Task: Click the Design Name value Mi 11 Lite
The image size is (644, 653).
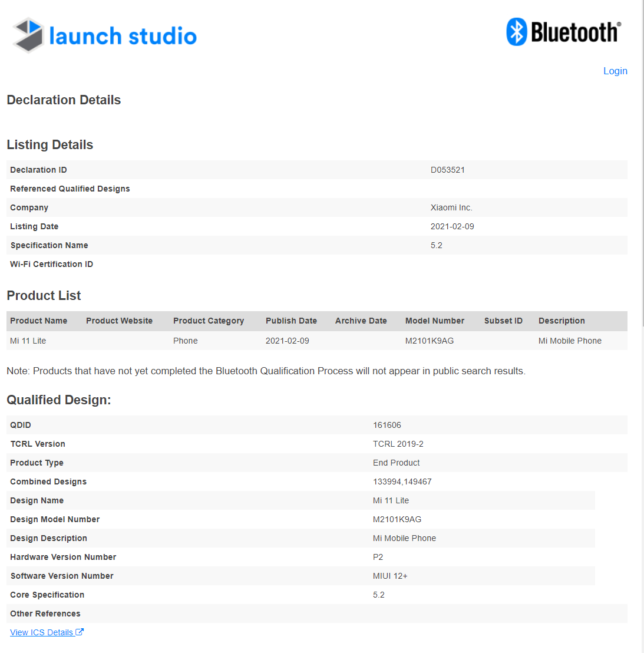Action: tap(391, 500)
